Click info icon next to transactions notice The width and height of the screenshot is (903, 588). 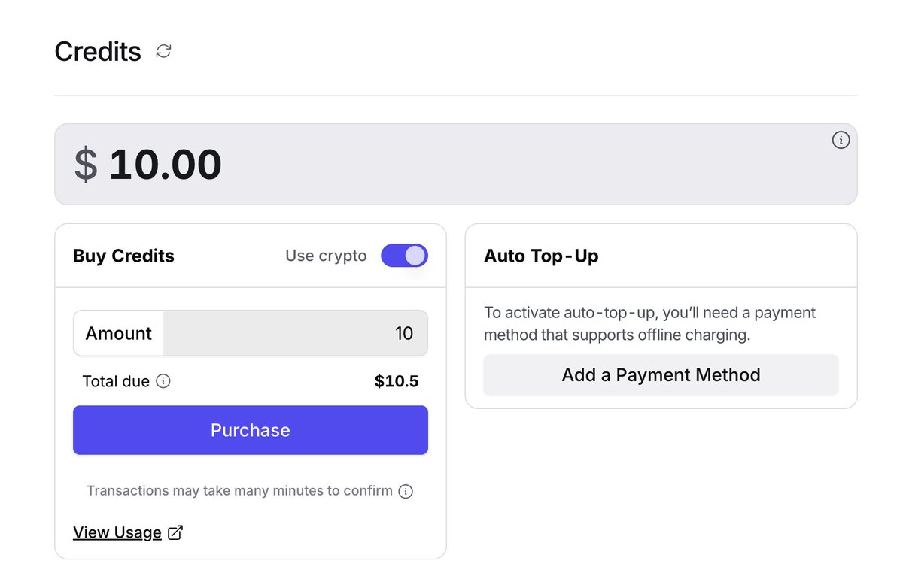point(406,492)
